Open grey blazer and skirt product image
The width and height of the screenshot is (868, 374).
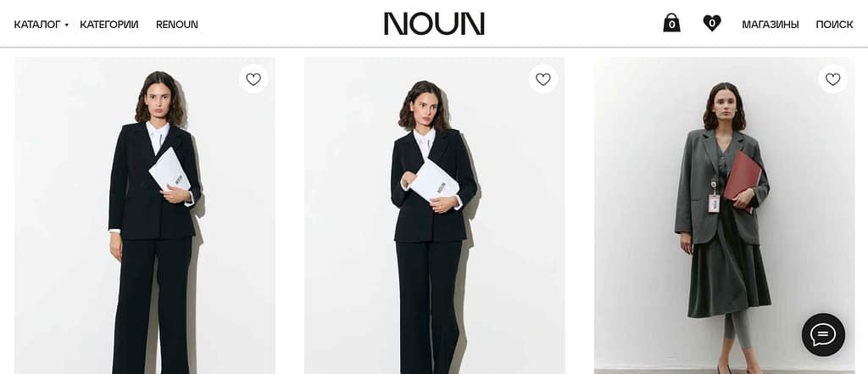(724, 215)
